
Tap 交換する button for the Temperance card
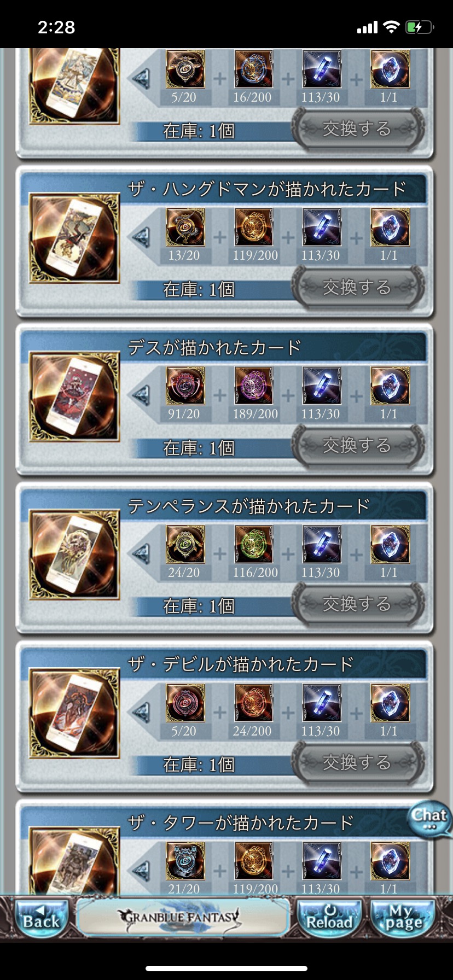[x=358, y=604]
